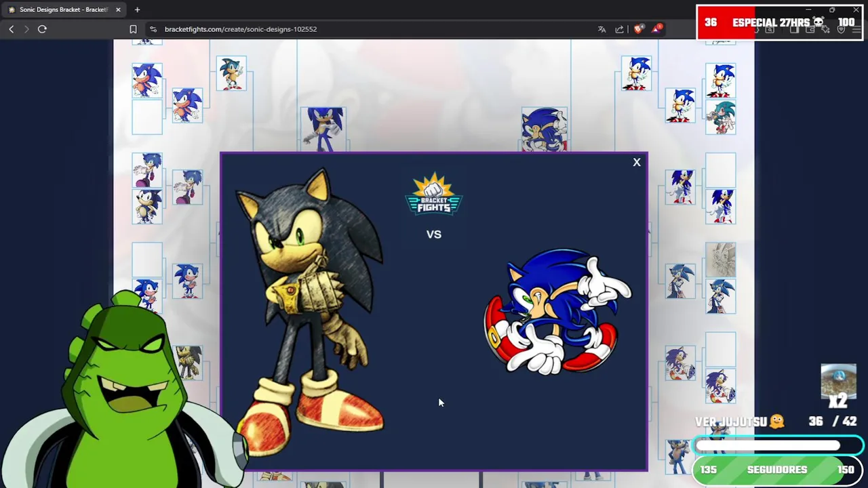Viewport: 868px width, 488px height.
Task: Open the Brave Shields lion icon
Action: pyautogui.click(x=638, y=29)
